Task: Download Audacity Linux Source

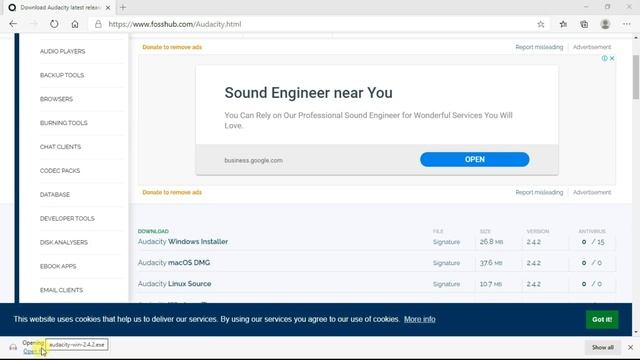Action: tap(174, 284)
